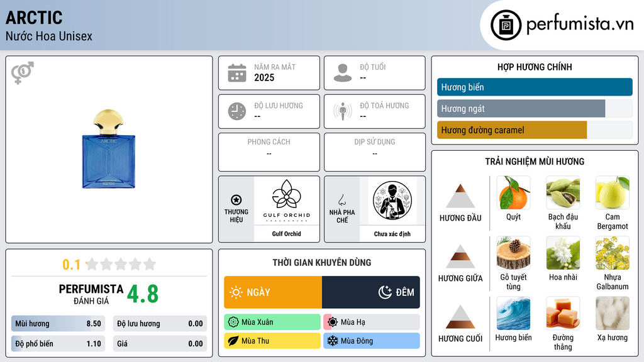Choose the Mùa Hạ season bar
Image resolution: width=644 pixels, height=362 pixels.
coord(372,322)
